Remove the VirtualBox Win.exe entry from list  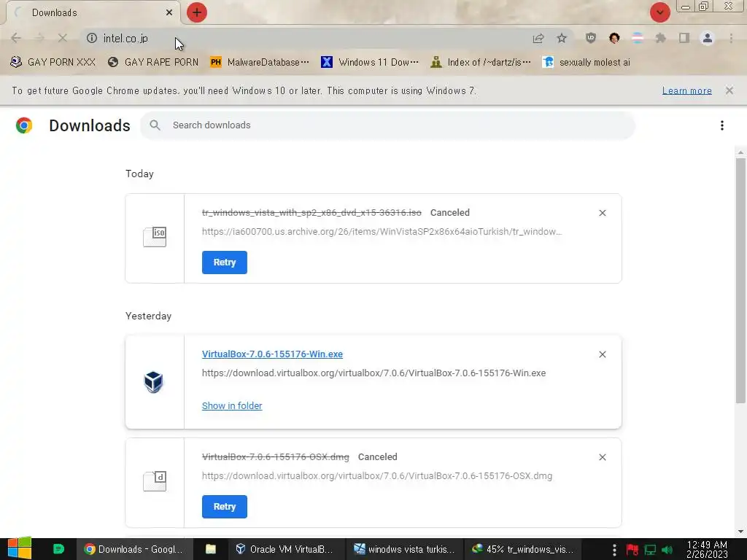(602, 354)
